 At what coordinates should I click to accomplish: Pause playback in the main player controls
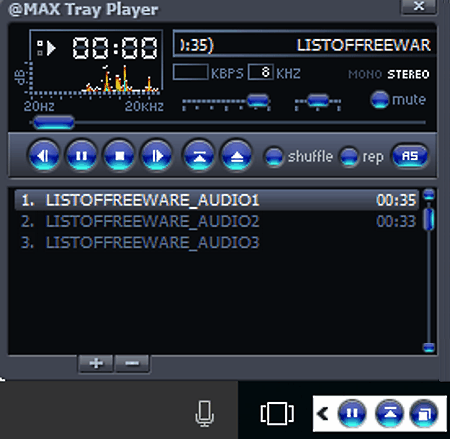point(82,156)
